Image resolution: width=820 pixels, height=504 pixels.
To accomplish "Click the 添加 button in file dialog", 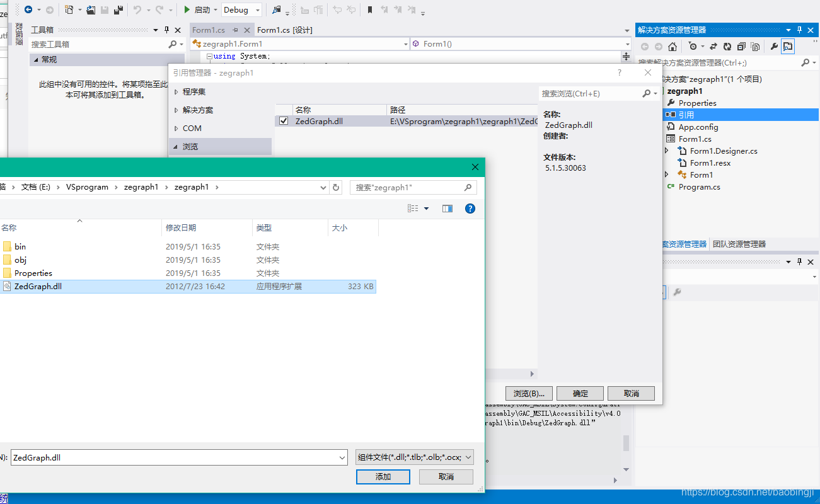I will [383, 476].
